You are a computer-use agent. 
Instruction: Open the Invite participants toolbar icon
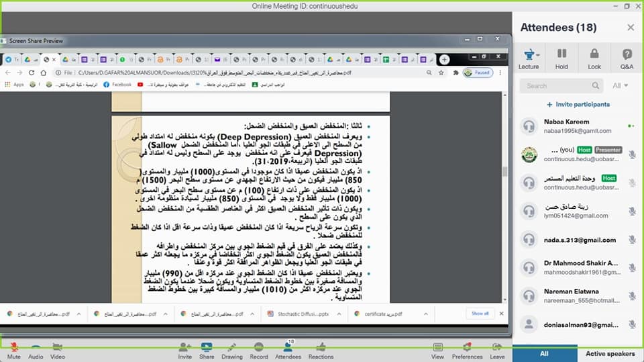point(184,347)
